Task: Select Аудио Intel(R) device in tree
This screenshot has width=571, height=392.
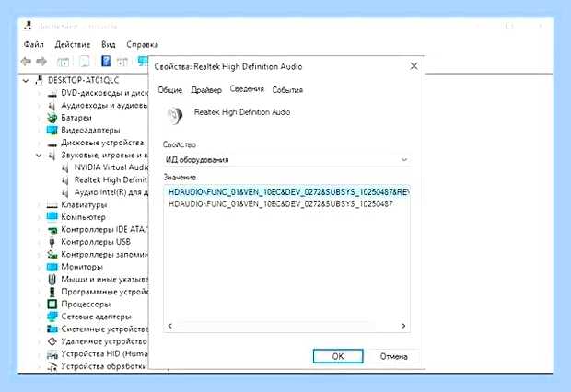Action: (x=111, y=192)
